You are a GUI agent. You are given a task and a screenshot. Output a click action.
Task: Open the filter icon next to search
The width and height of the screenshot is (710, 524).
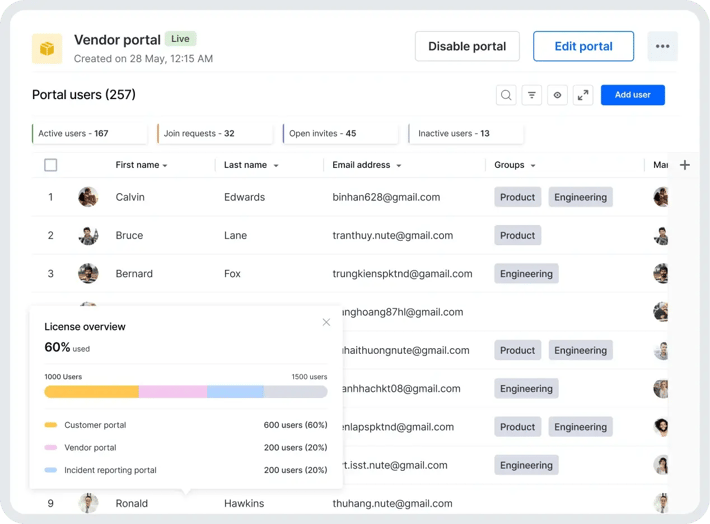(x=532, y=95)
